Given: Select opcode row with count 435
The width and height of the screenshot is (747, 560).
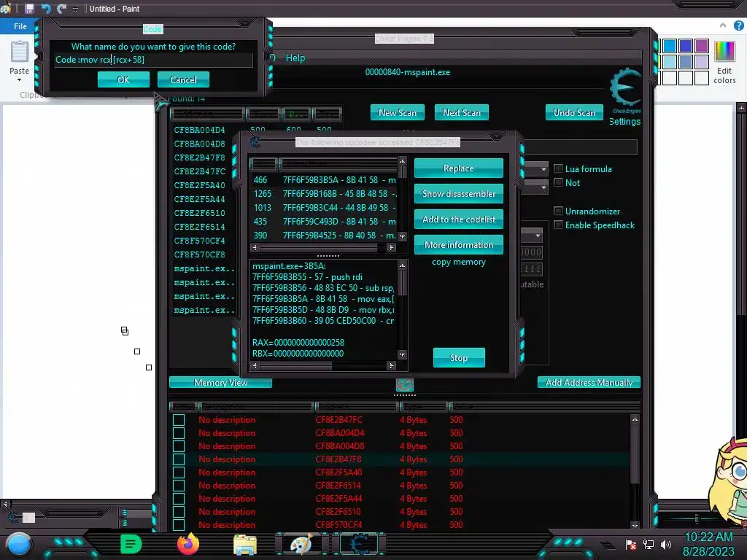Looking at the screenshot, I should pyautogui.click(x=324, y=222).
